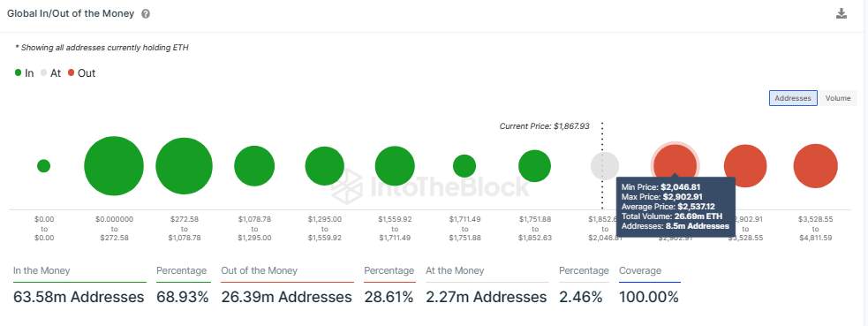This screenshot has height=326, width=868.
Task: Click the Min Price $2,046.81 tooltip line
Action: click(661, 187)
